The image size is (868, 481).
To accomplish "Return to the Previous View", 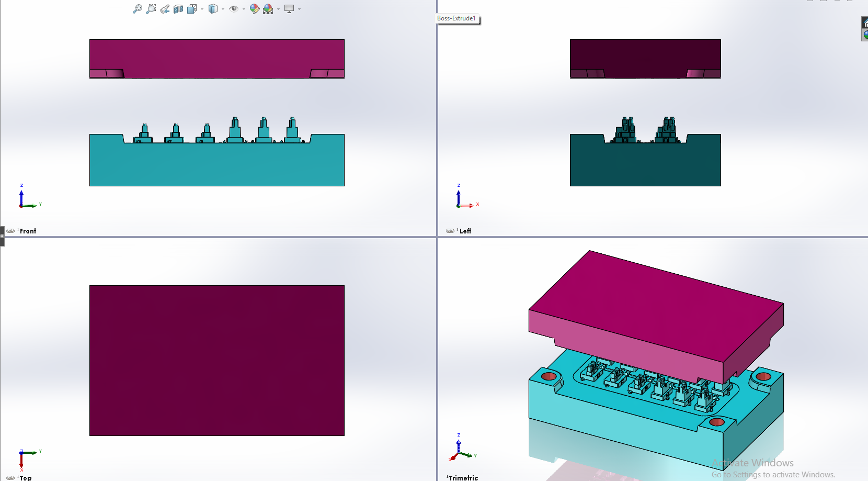I will (165, 9).
